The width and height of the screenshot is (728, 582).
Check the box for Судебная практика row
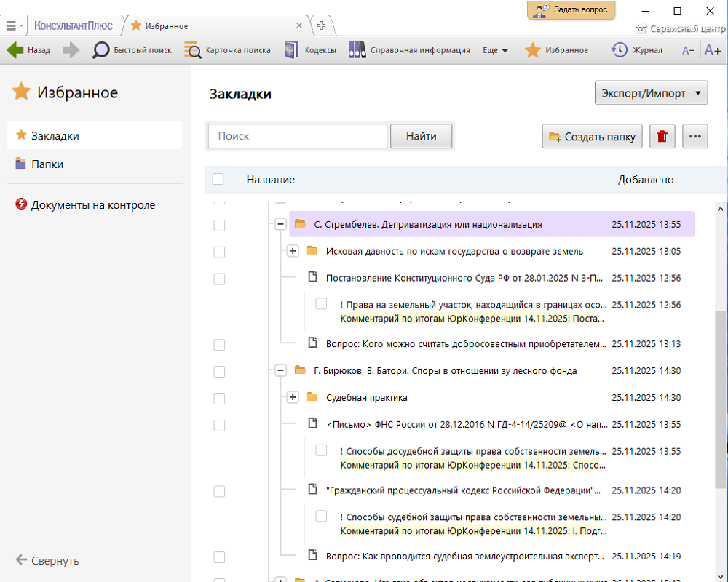(x=219, y=398)
